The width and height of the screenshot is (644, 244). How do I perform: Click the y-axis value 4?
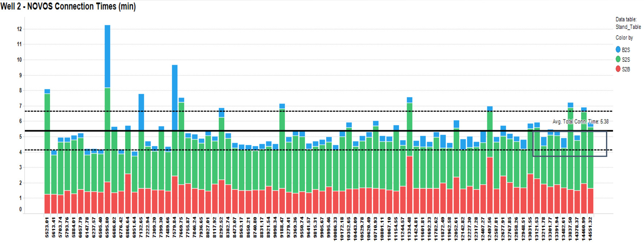(x=20, y=152)
